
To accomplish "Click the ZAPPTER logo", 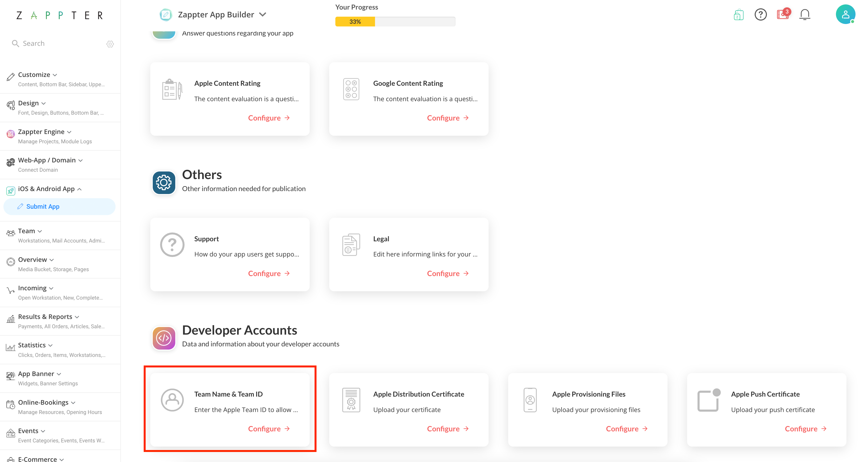I will (60, 15).
